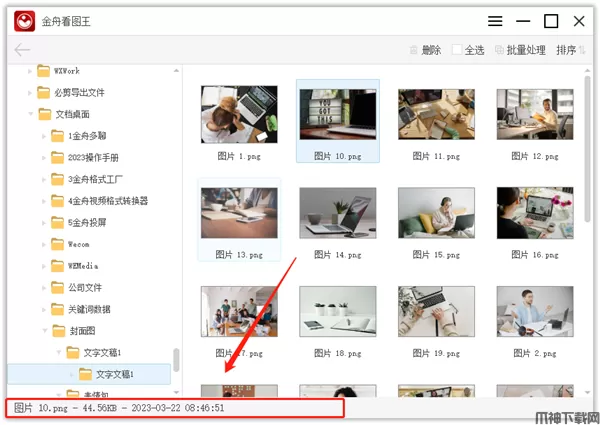Tick the 全选 select-all checkbox
The width and height of the screenshot is (600, 425).
point(457,50)
